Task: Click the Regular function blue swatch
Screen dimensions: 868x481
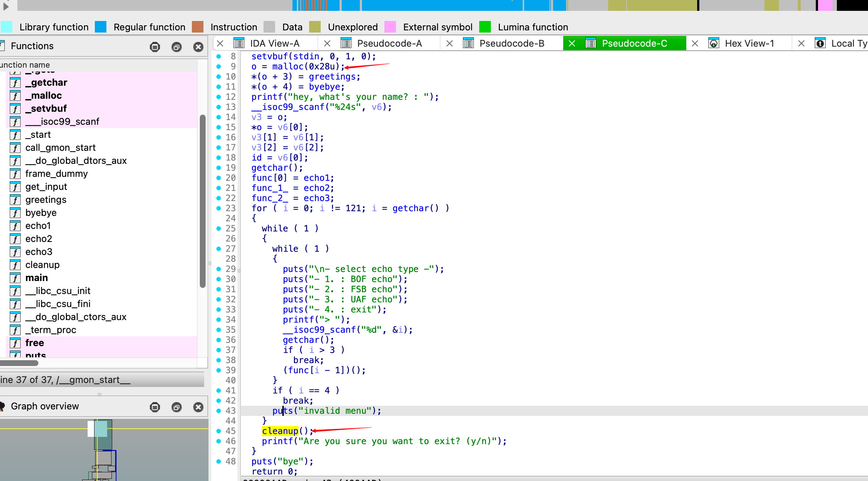Action: tap(101, 27)
